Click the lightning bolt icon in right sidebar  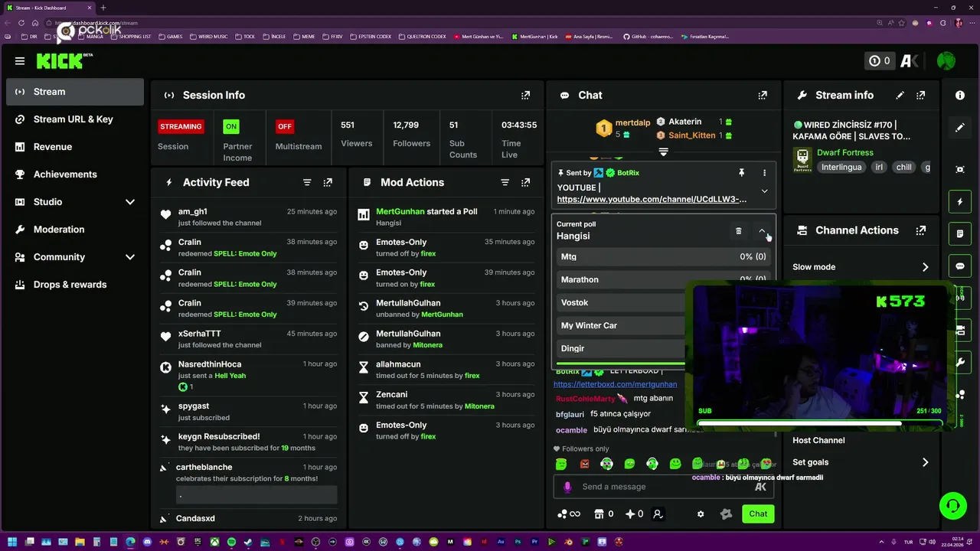[x=960, y=202]
